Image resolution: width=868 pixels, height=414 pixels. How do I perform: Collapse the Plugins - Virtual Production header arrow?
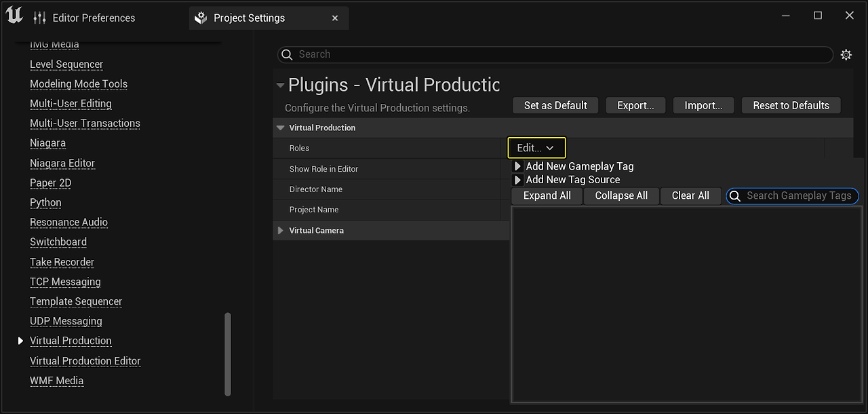pyautogui.click(x=280, y=86)
